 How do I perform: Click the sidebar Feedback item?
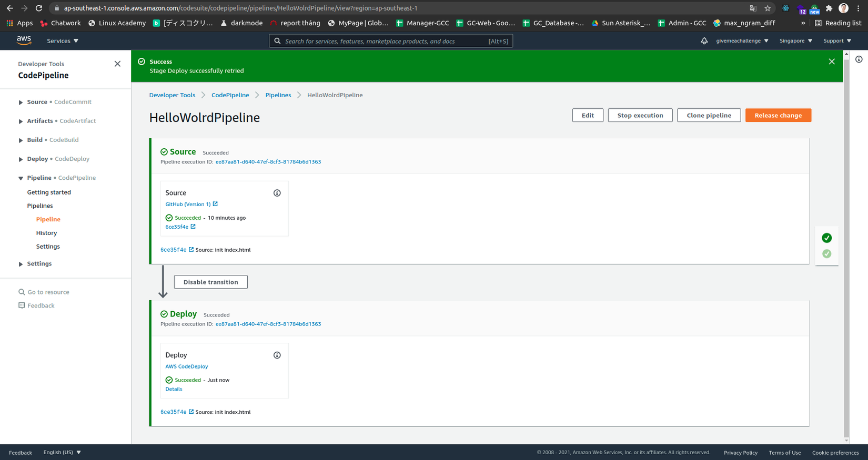36,305
